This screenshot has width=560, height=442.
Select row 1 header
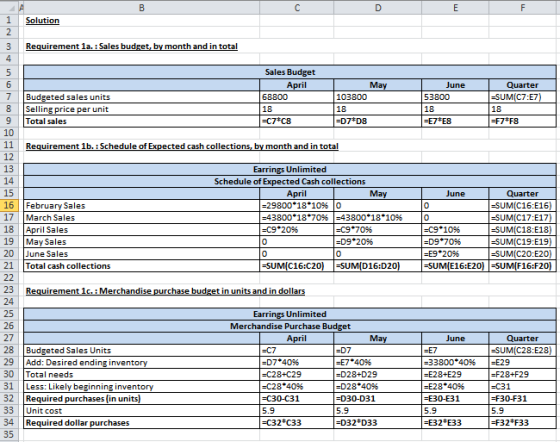9,20
